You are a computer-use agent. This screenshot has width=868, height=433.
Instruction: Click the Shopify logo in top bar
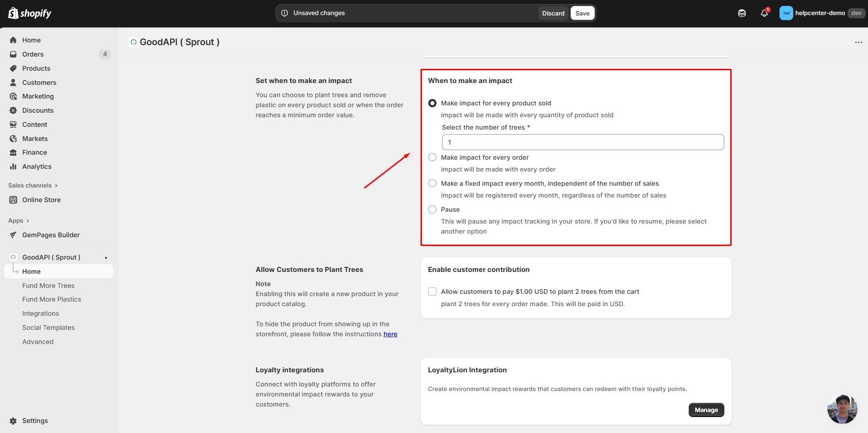coord(30,13)
